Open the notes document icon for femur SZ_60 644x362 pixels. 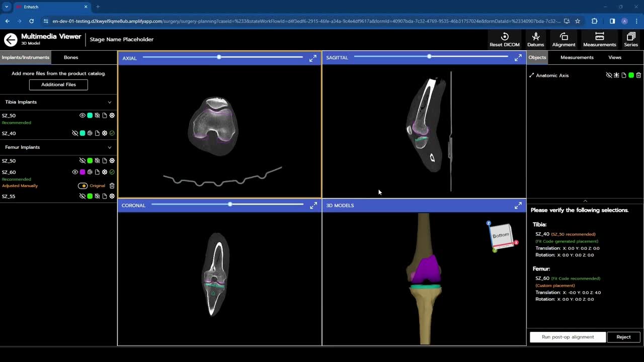pyautogui.click(x=98, y=172)
